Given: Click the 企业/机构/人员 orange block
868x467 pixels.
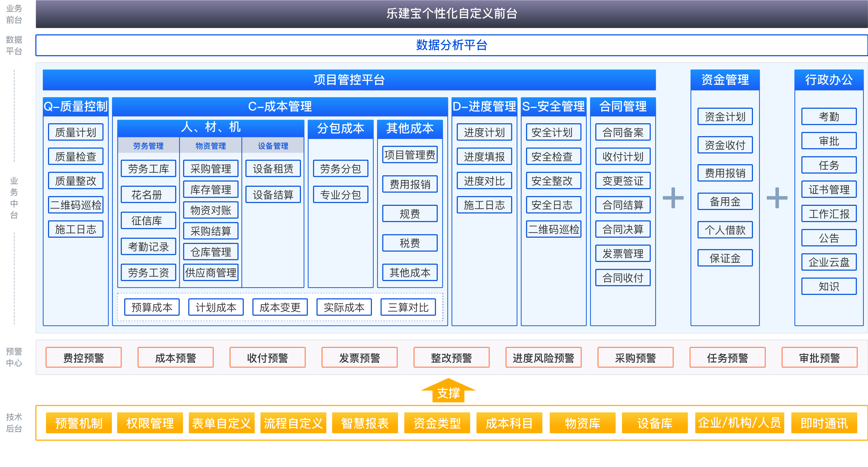Looking at the screenshot, I should (739, 423).
